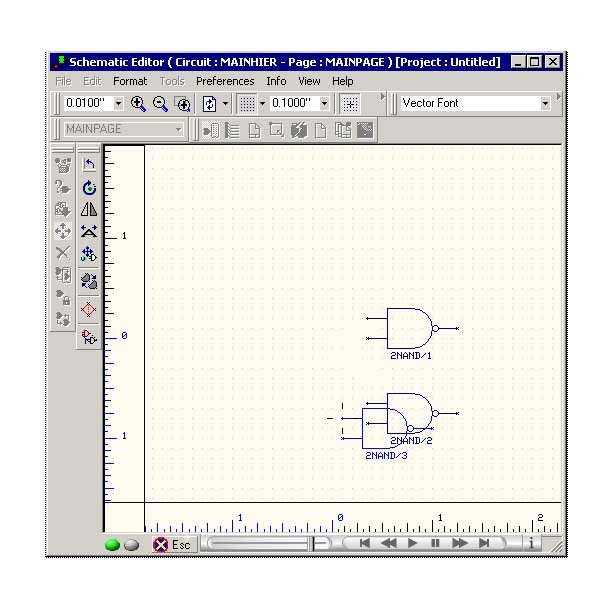Select the zoom to area tool
The width and height of the screenshot is (600, 600).
182,103
